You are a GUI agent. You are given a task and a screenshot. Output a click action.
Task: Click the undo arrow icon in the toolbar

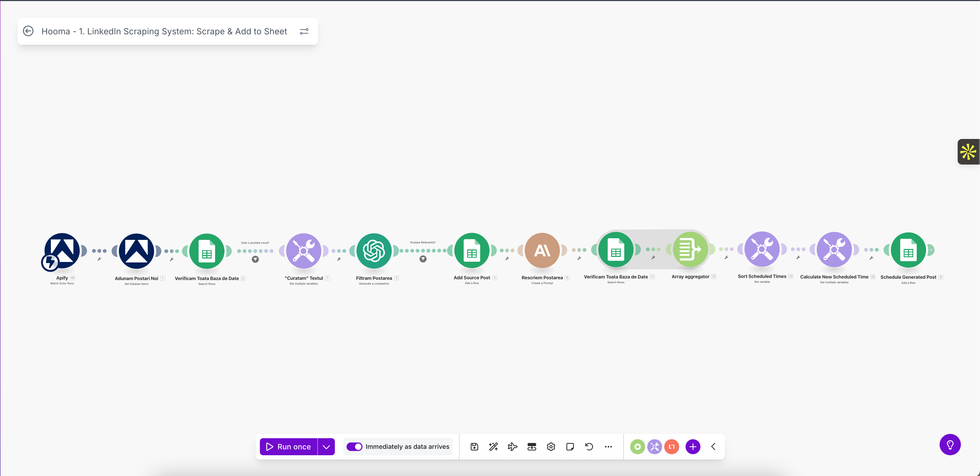click(x=589, y=447)
